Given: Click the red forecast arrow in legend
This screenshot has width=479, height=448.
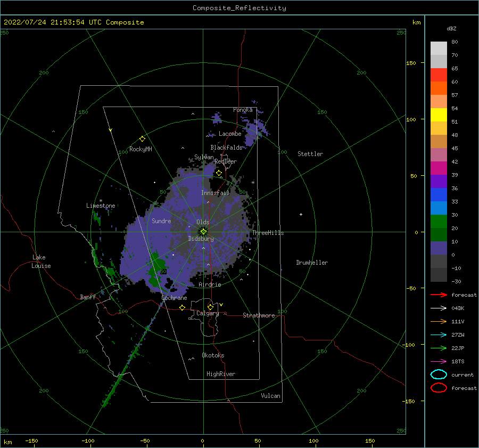Looking at the screenshot, I should 439,295.
